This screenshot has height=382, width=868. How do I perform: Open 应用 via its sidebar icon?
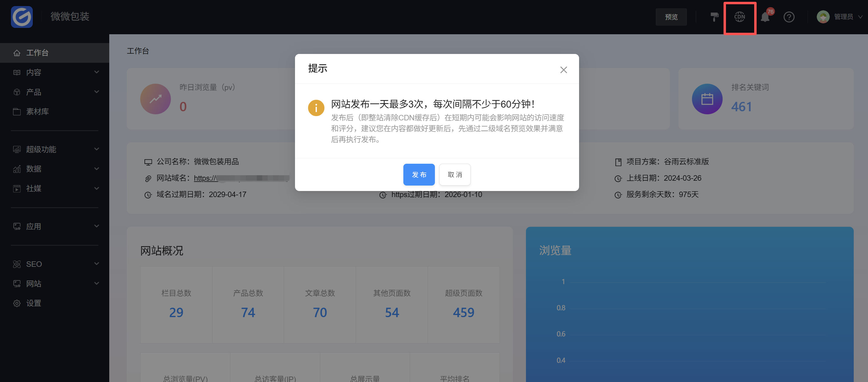(x=17, y=226)
